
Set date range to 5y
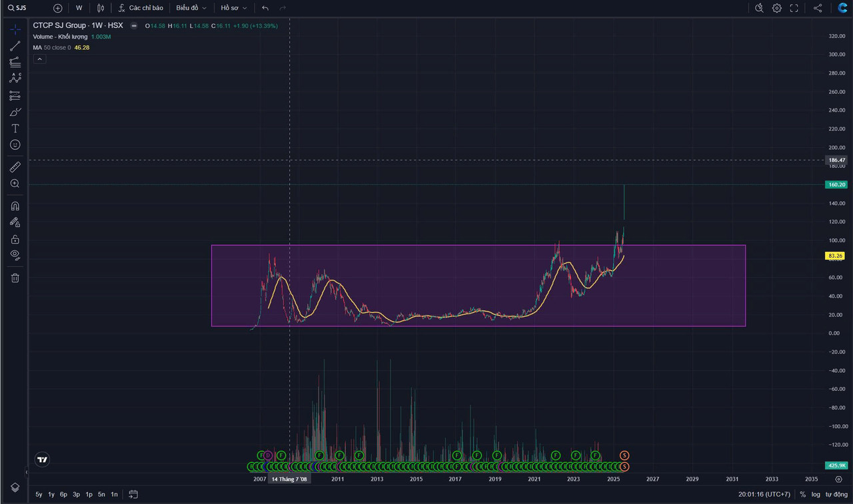click(x=39, y=494)
